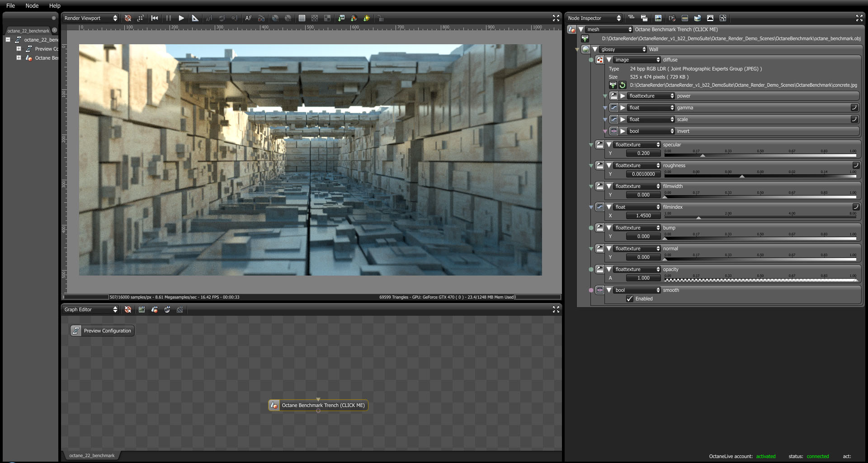Click the restart render icon
Image resolution: width=868 pixels, height=463 pixels.
pyautogui.click(x=155, y=18)
